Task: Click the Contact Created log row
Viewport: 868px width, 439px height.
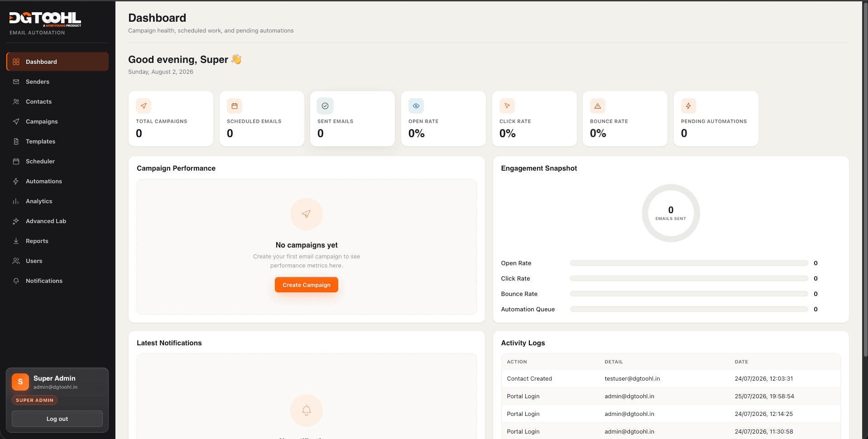Action: tap(671, 379)
